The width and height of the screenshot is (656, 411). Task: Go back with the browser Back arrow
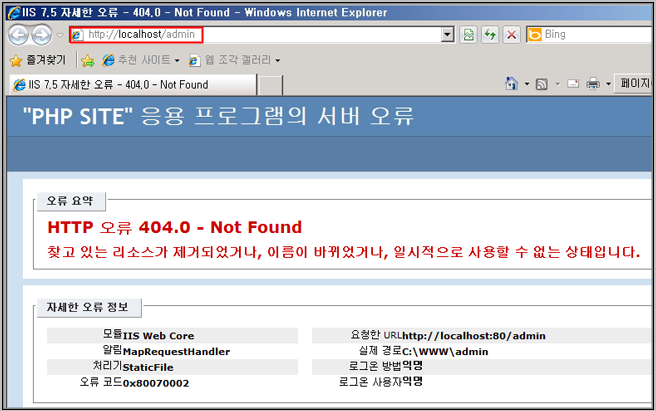18,35
